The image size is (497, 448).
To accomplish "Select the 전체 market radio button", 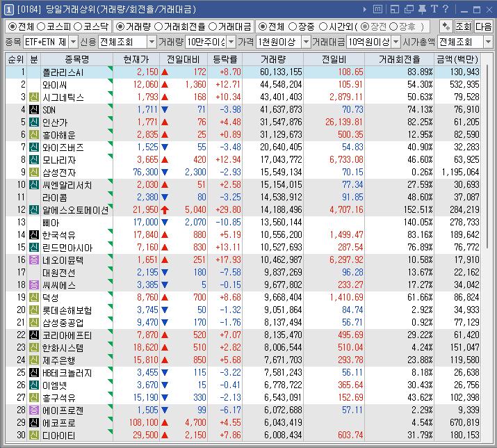I will click(x=12, y=26).
